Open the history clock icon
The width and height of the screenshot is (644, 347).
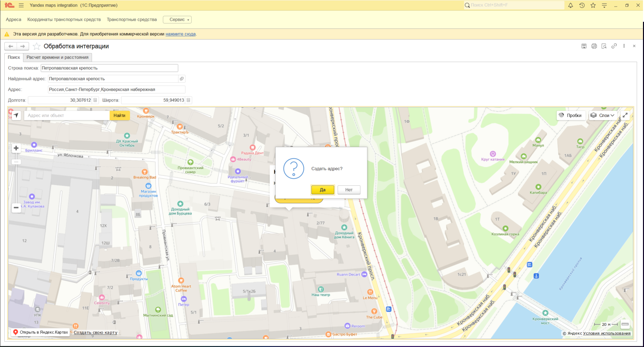pyautogui.click(x=582, y=5)
